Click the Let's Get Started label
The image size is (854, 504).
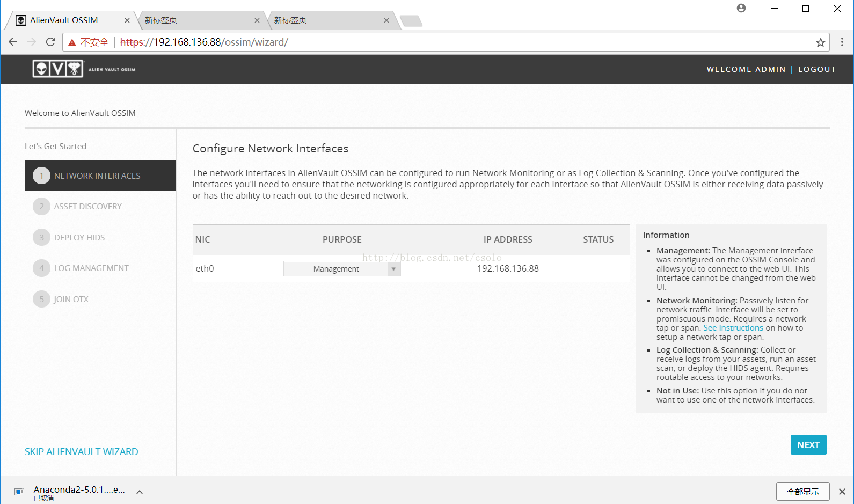coord(55,147)
